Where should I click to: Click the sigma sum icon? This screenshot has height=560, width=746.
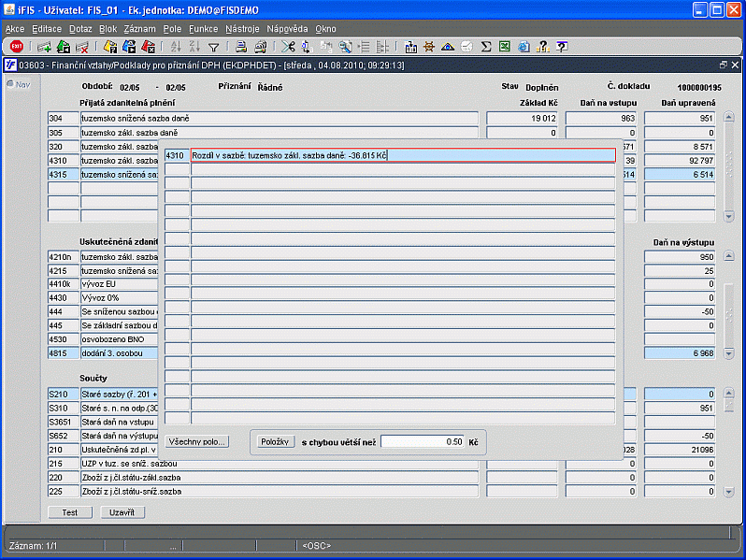point(486,47)
